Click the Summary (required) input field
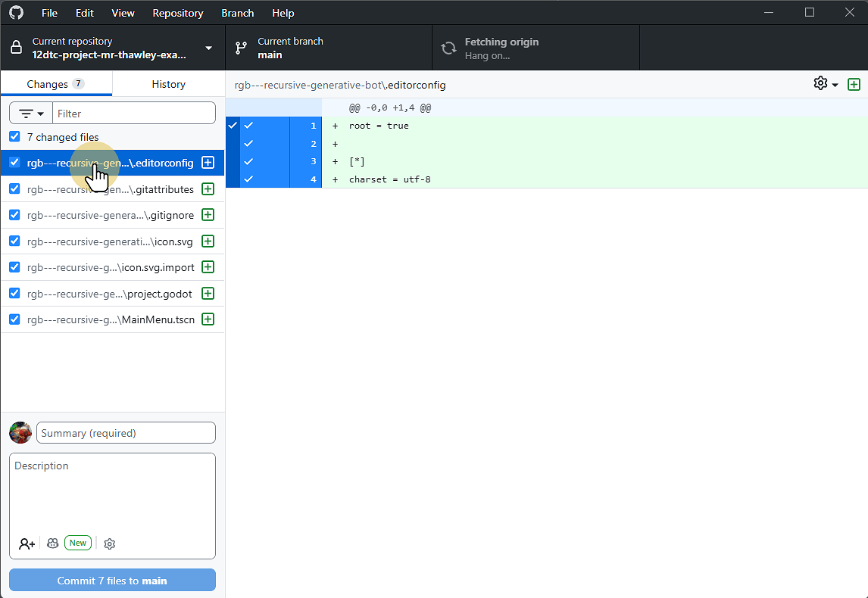The height and width of the screenshot is (598, 868). click(126, 432)
